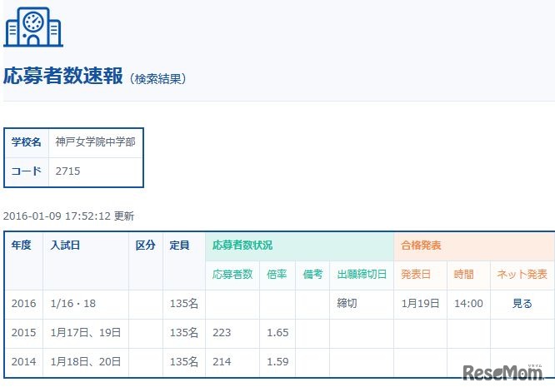This screenshot has width=555, height=392.
Task: Click the 1月19日 announcement date cell
Action: tap(419, 304)
